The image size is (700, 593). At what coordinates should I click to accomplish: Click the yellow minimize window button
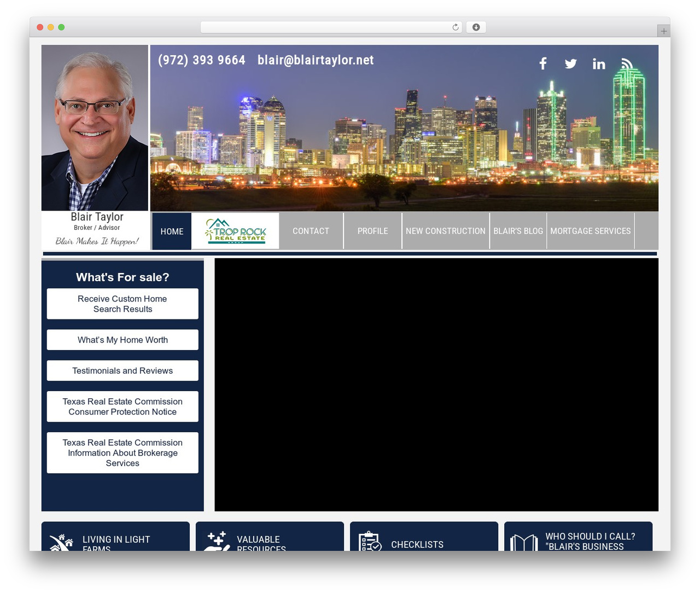(x=50, y=27)
